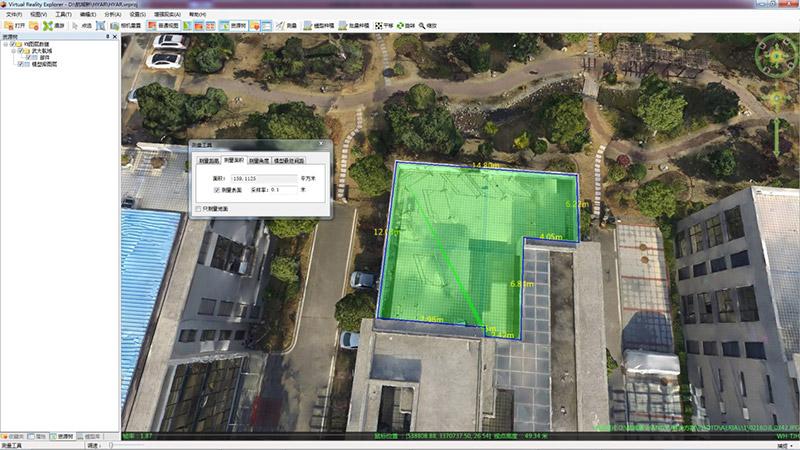Select the 平移 (Pan) tool

[383, 25]
